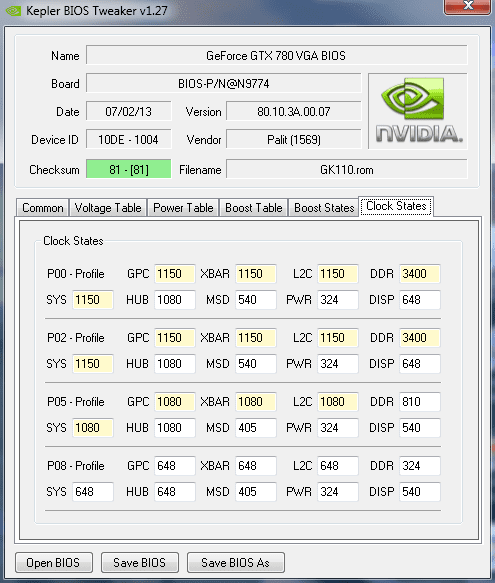Edit the P00 profile L2C clock field
Screen dimensions: 495x583
(x=338, y=274)
